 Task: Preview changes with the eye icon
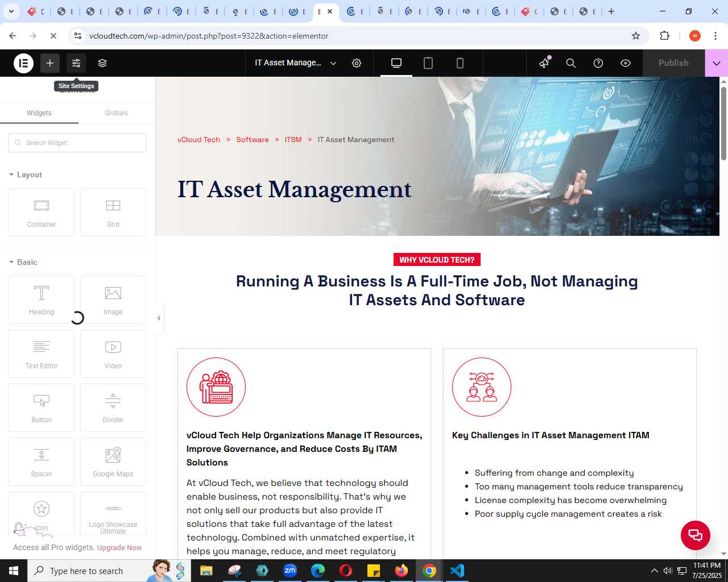pyautogui.click(x=626, y=63)
